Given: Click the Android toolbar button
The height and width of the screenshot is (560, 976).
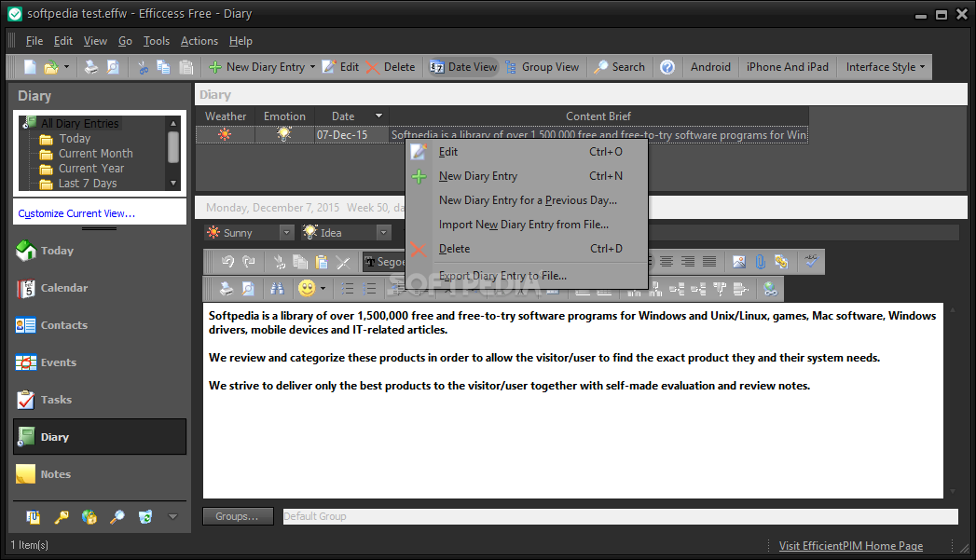Looking at the screenshot, I should [710, 66].
